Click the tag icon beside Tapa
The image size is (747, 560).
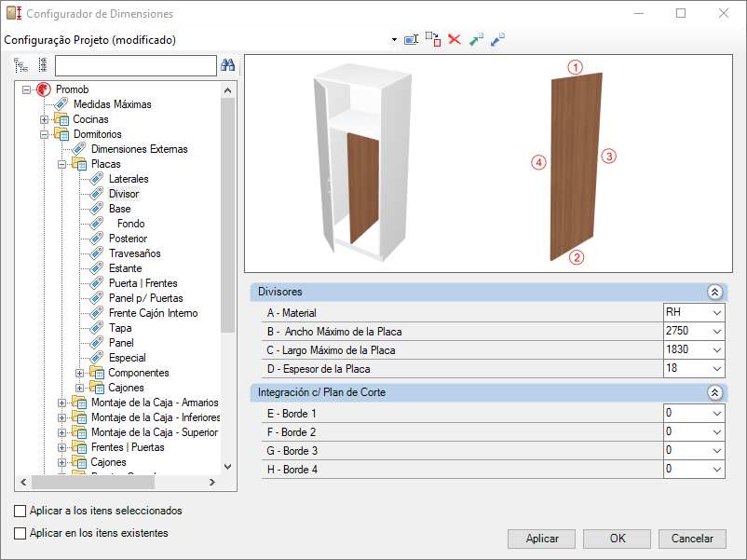(97, 328)
